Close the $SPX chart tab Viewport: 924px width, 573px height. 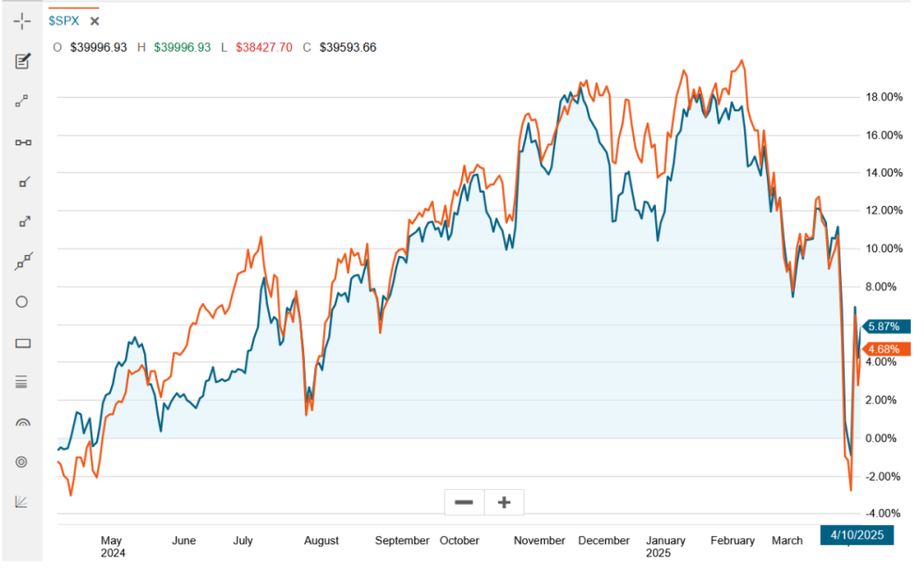click(x=93, y=20)
